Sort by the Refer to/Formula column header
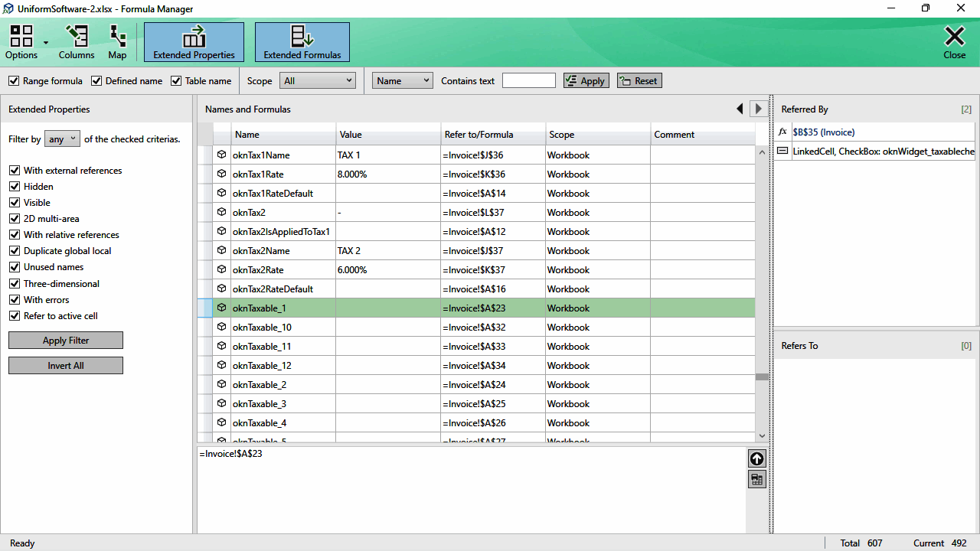Screen dimensions: 980x551 coord(493,134)
